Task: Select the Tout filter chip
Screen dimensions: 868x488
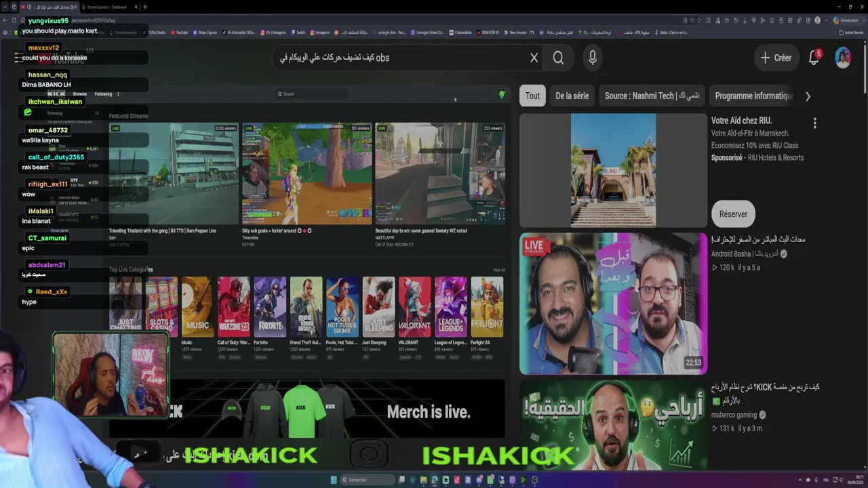Action: point(532,96)
